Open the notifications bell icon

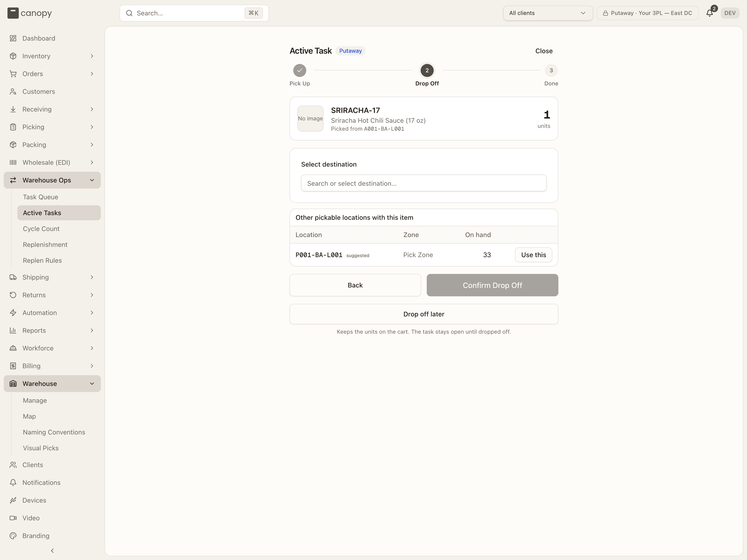click(x=709, y=13)
